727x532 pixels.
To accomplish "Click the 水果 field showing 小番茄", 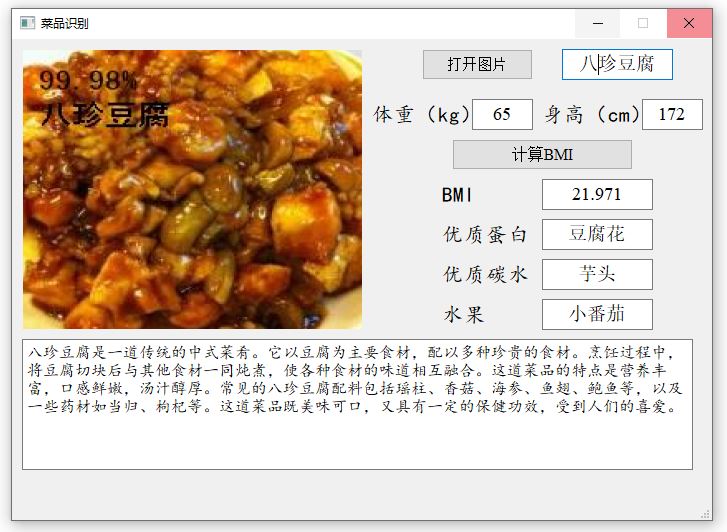I will click(597, 314).
